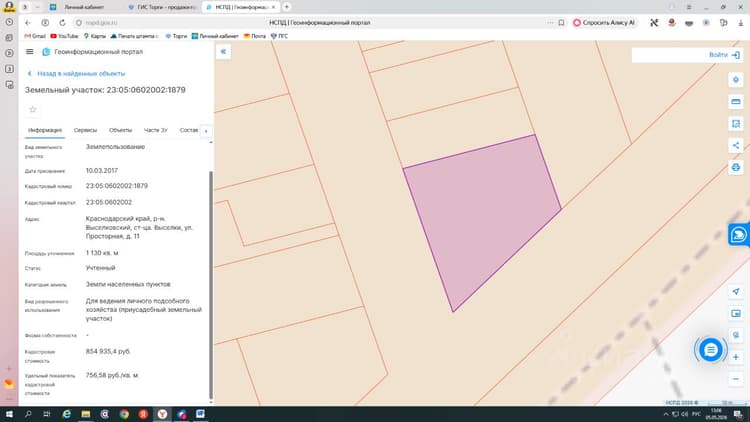
Task: Expand more tabs with the arrow
Action: pos(206,131)
